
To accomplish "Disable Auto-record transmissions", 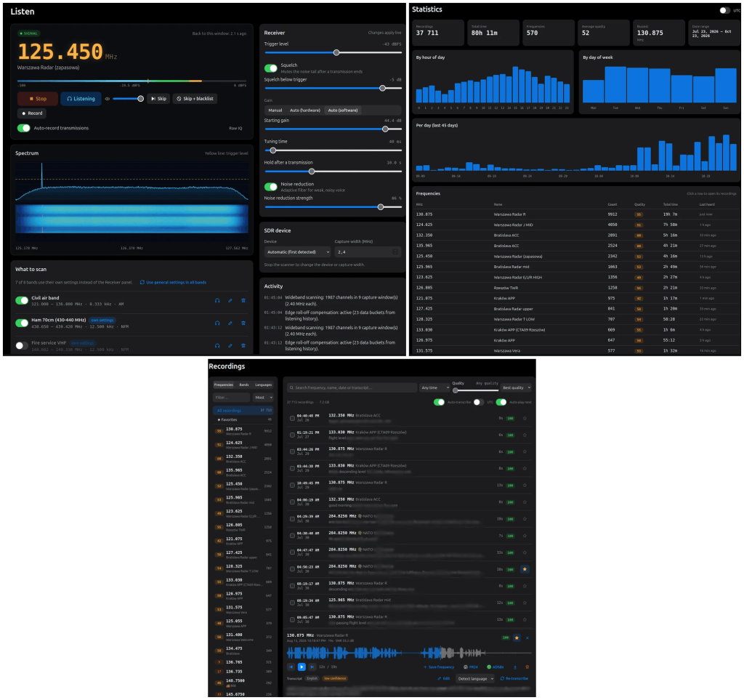I will click(x=24, y=128).
